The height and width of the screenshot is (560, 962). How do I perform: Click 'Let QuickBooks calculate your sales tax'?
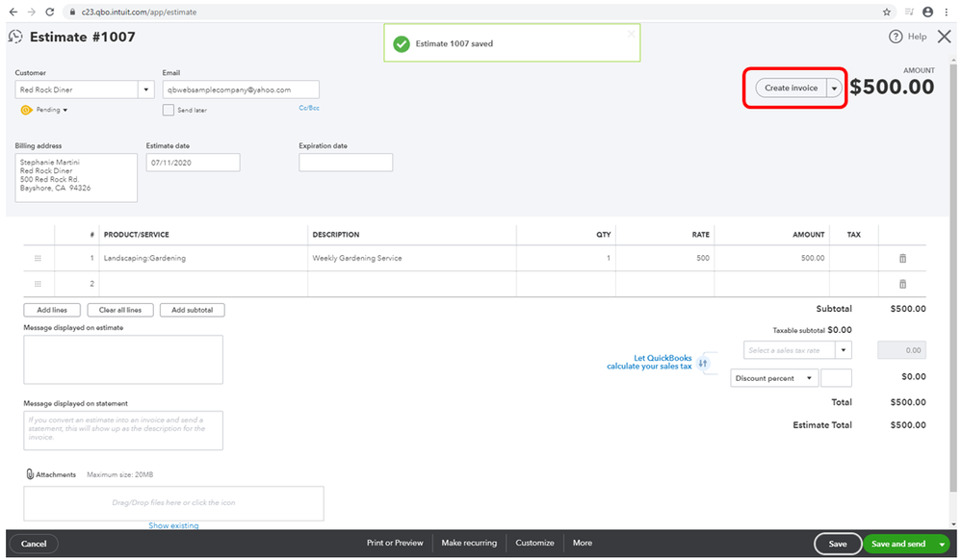[x=649, y=362]
